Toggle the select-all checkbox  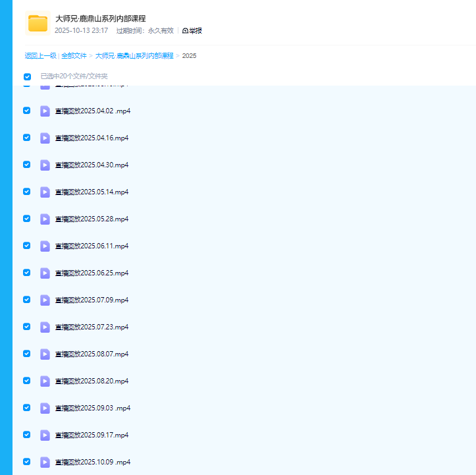tap(27, 76)
